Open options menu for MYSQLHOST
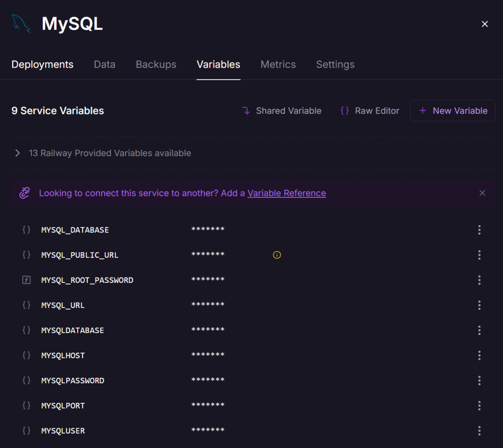 tap(479, 355)
